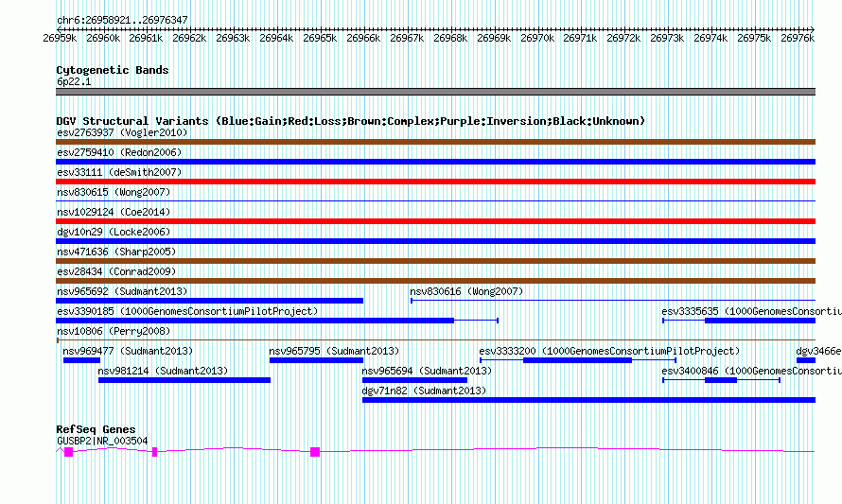The image size is (842, 504).
Task: Click the nsv965795 (Sudmant2013) blue bar
Action: 316,360
